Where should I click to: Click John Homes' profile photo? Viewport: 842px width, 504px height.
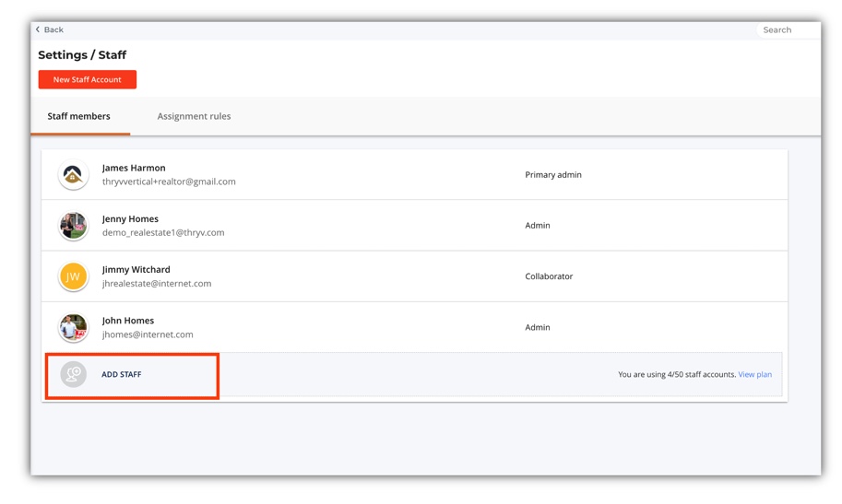73,327
